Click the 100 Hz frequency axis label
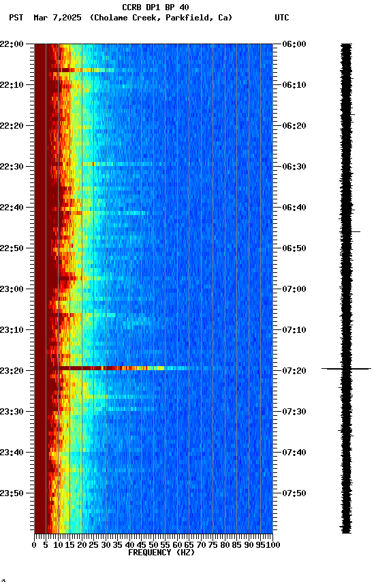This screenshot has height=588, width=376. [x=273, y=546]
